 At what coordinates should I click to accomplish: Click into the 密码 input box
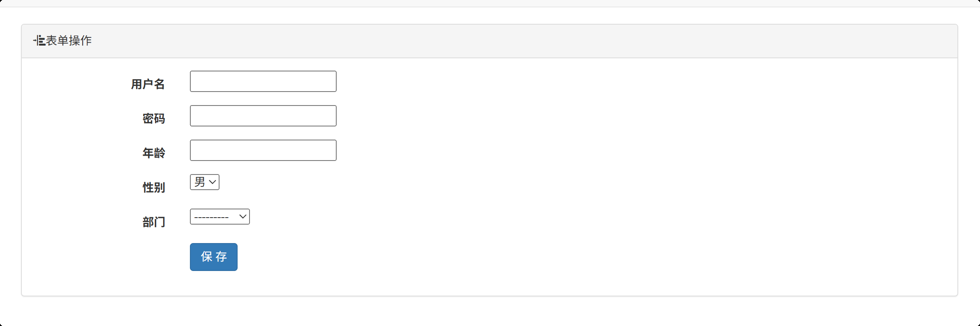tap(263, 116)
